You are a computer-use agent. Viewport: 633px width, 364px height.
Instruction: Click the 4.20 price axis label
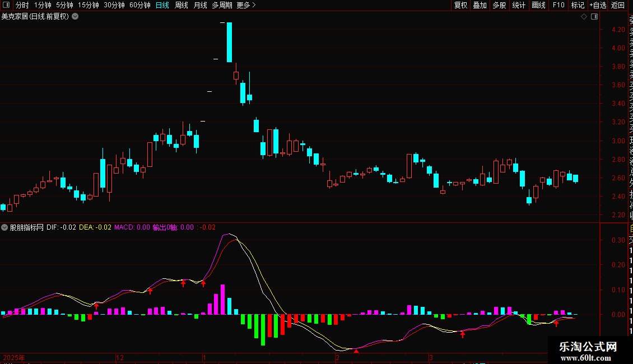[618, 30]
